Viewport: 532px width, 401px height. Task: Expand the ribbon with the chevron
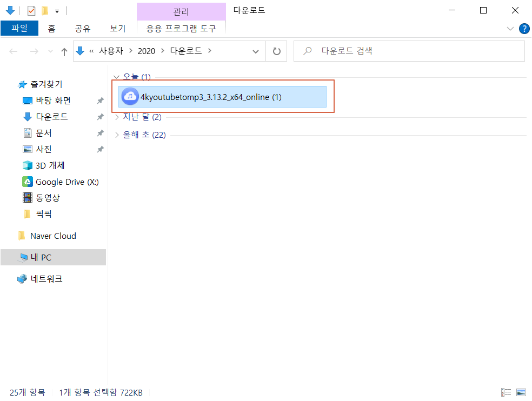point(510,29)
